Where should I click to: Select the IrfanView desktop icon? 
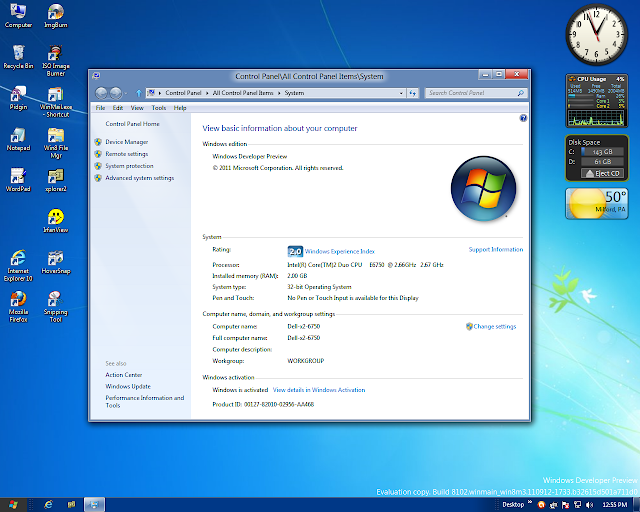[56, 221]
